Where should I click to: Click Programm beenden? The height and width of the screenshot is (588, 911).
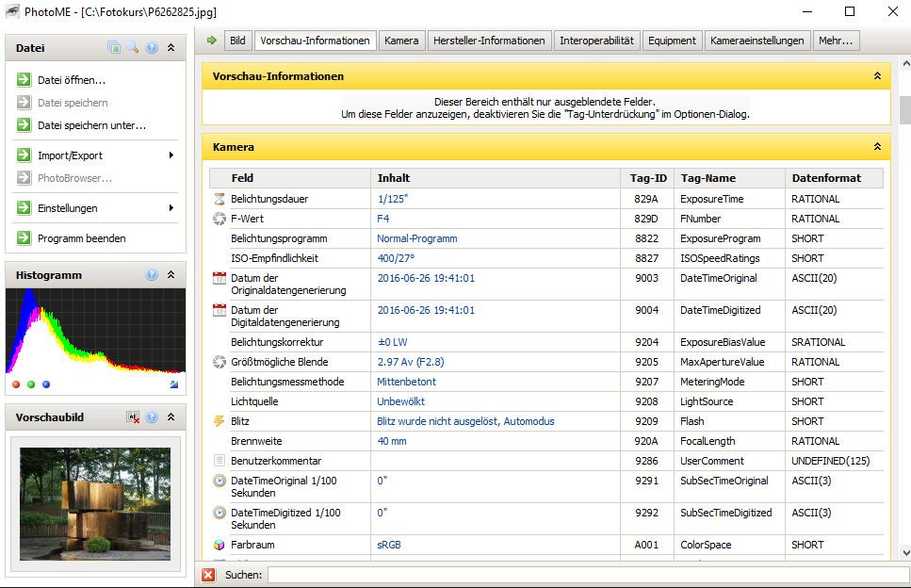tap(81, 238)
